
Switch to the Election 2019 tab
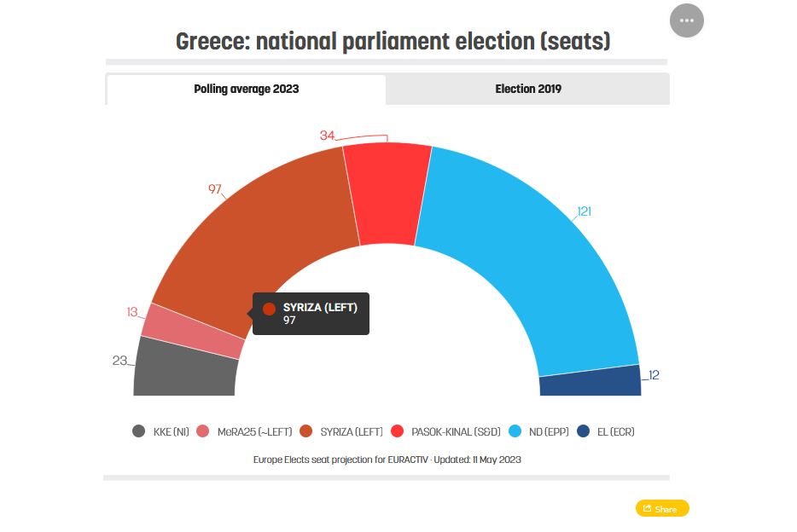point(527,89)
